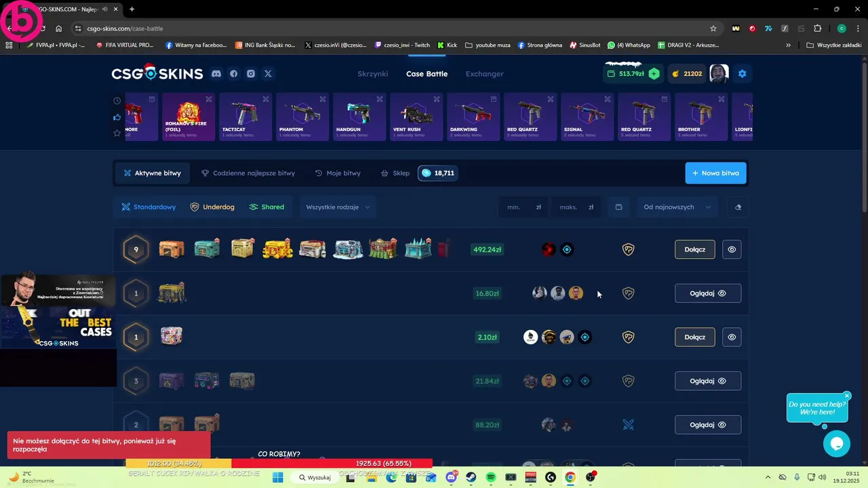Click the crossed swords icon in 88.20zł row
868x488 pixels.
628,425
